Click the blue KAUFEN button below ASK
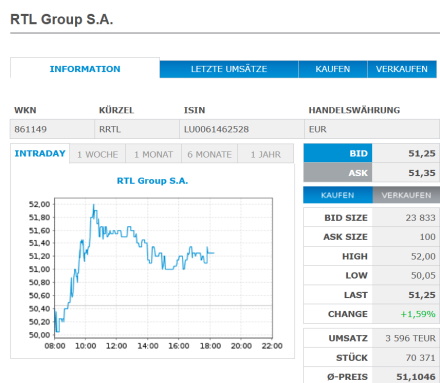This screenshot has height=383, width=440. coord(338,195)
